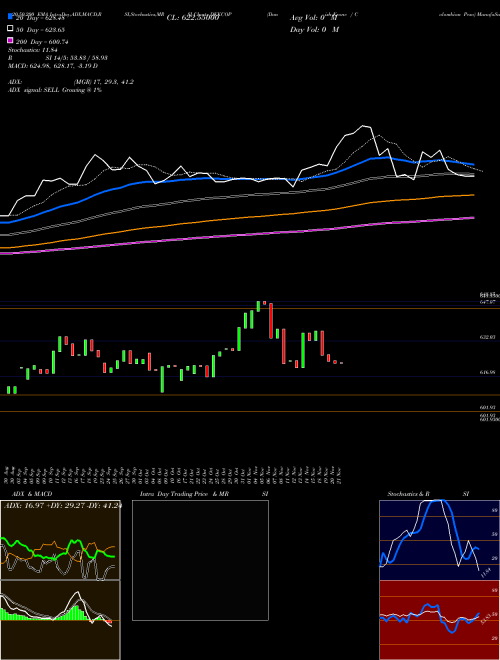Click the 616.95 price axis label
Viewport: 500px width, 660px height.
(487, 372)
